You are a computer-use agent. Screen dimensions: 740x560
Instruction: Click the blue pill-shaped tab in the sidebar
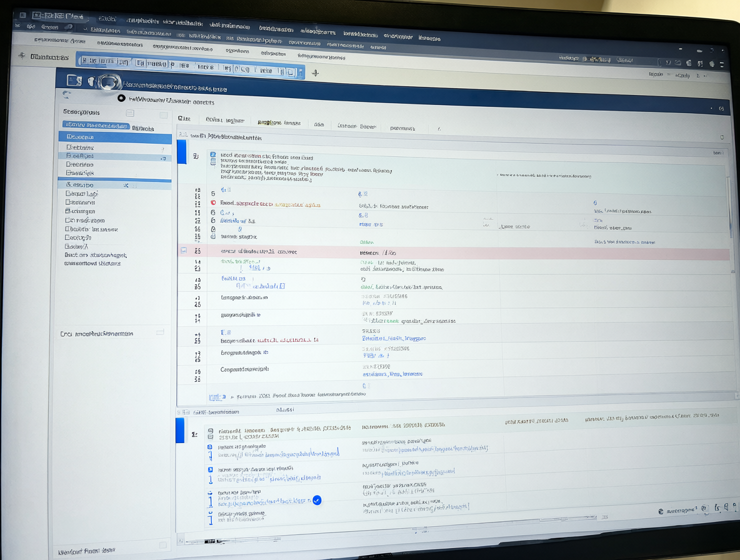point(96,126)
